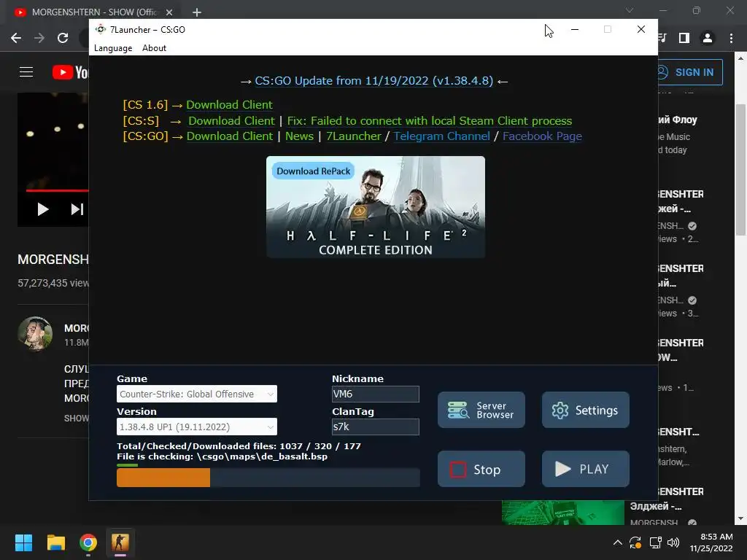Open Chrome profile icon

coord(708,38)
